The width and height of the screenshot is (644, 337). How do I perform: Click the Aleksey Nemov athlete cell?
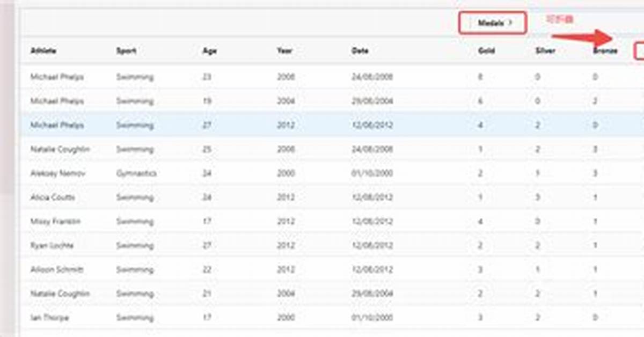tap(57, 173)
